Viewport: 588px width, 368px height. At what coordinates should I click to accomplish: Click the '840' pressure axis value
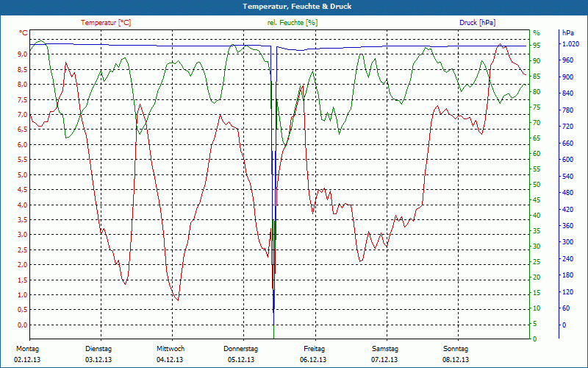click(568, 93)
